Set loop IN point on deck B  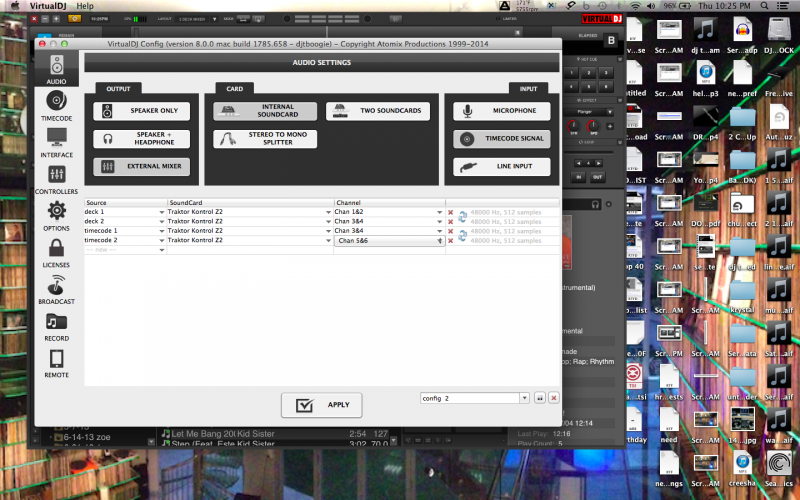coord(579,177)
